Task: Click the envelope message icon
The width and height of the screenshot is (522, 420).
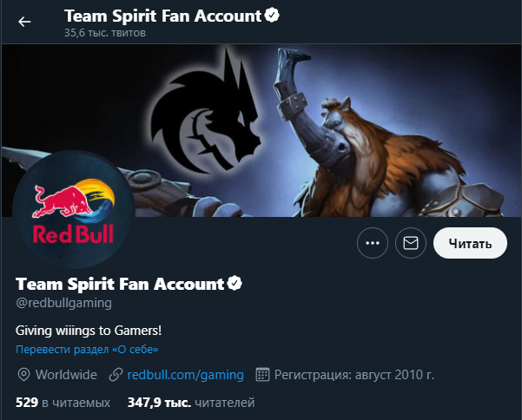Action: click(x=411, y=244)
